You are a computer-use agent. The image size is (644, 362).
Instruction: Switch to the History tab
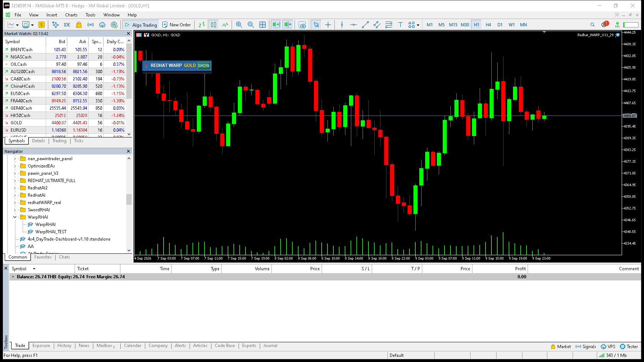point(64,346)
